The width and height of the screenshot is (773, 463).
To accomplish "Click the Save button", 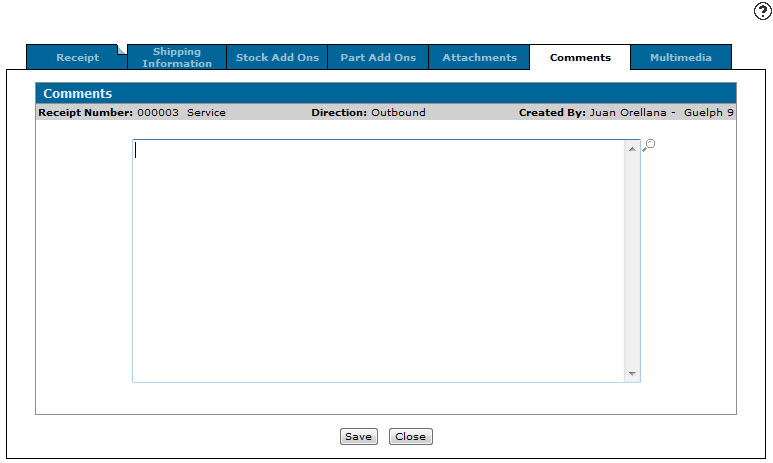I will pyautogui.click(x=358, y=436).
